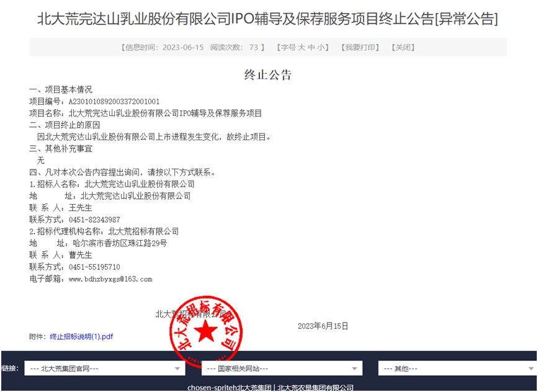The height and width of the screenshot is (392, 538).
Task: Click the 招标代理机构名称 line
Action: point(104,231)
